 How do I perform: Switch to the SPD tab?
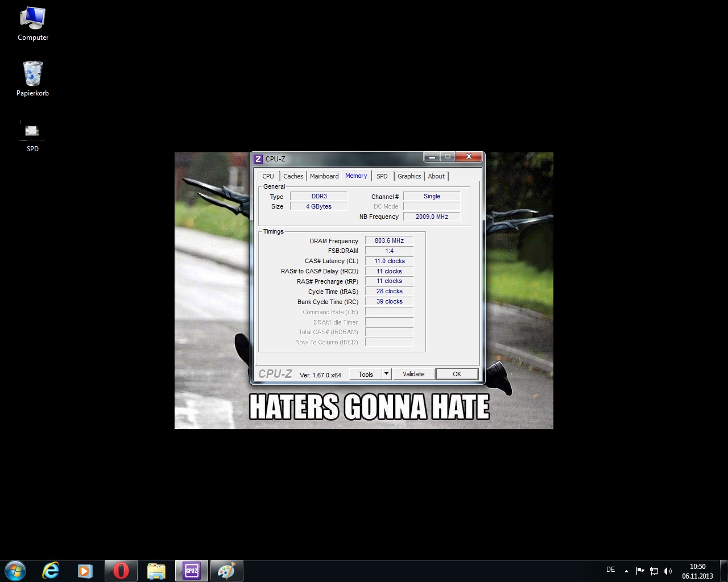pos(382,176)
